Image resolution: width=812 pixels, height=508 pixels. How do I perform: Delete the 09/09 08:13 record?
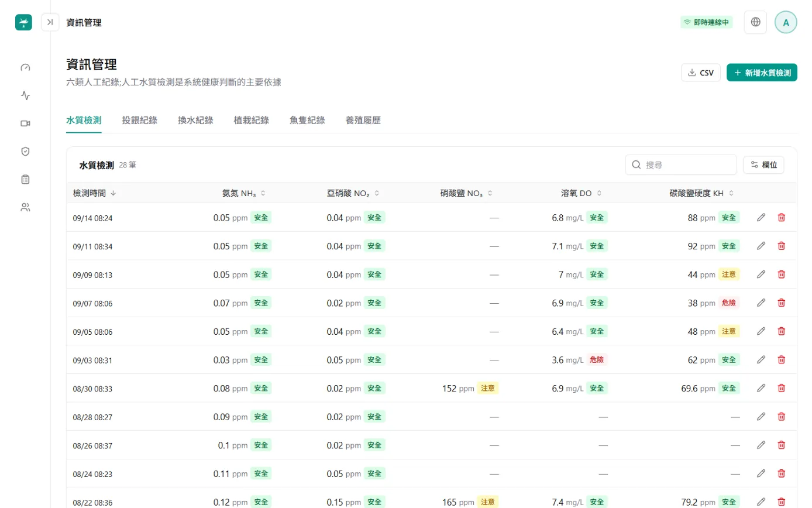point(781,274)
